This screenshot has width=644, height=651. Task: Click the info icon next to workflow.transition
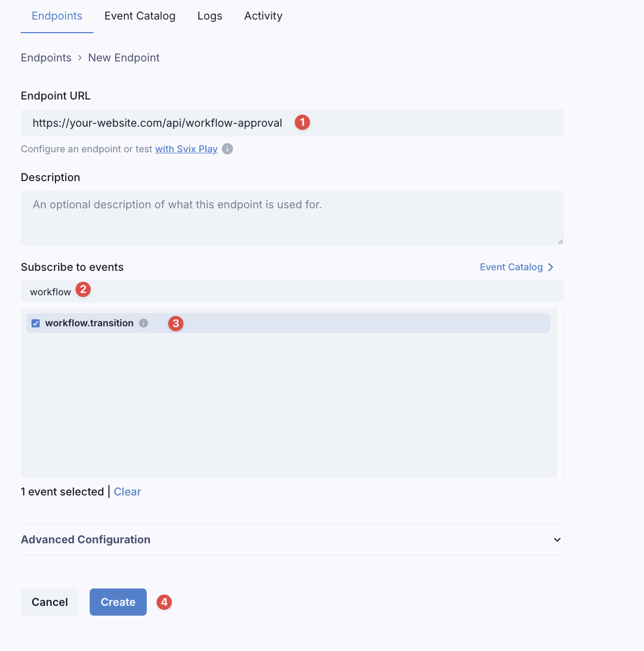pyautogui.click(x=143, y=323)
